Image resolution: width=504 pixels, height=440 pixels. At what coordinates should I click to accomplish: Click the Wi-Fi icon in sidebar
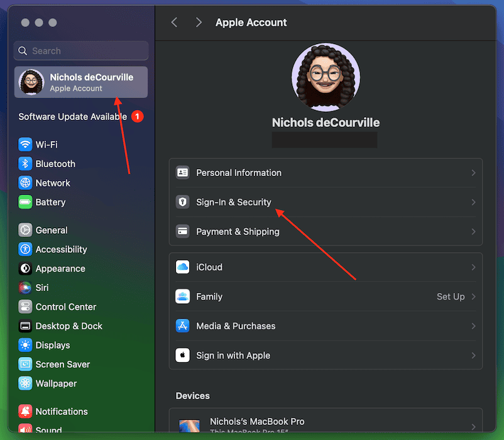(x=25, y=145)
